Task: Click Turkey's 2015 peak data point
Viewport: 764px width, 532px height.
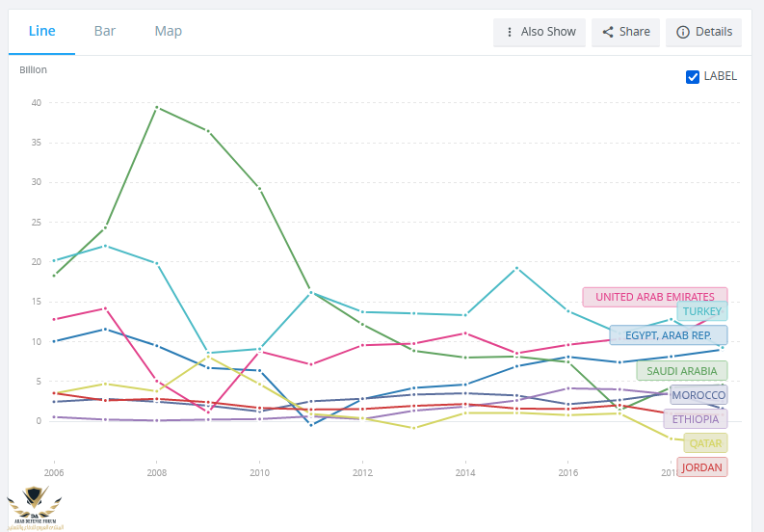Action: tap(516, 268)
